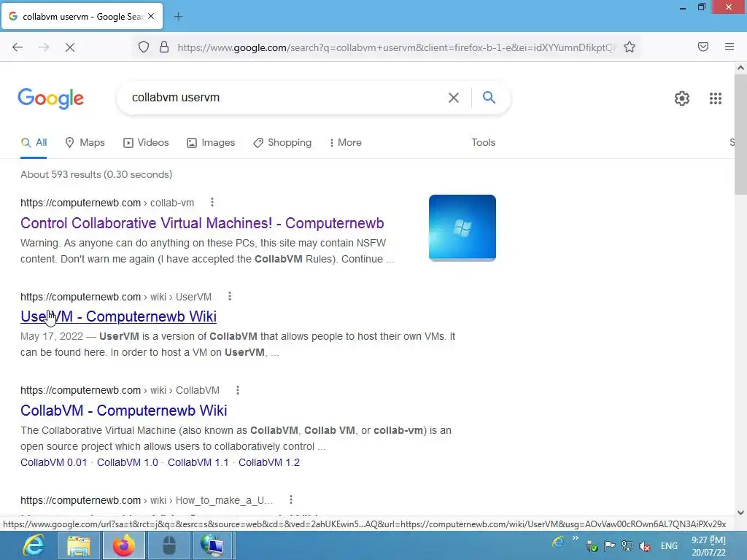Open the mouse app taskbar icon
The width and height of the screenshot is (747, 560).
(169, 545)
